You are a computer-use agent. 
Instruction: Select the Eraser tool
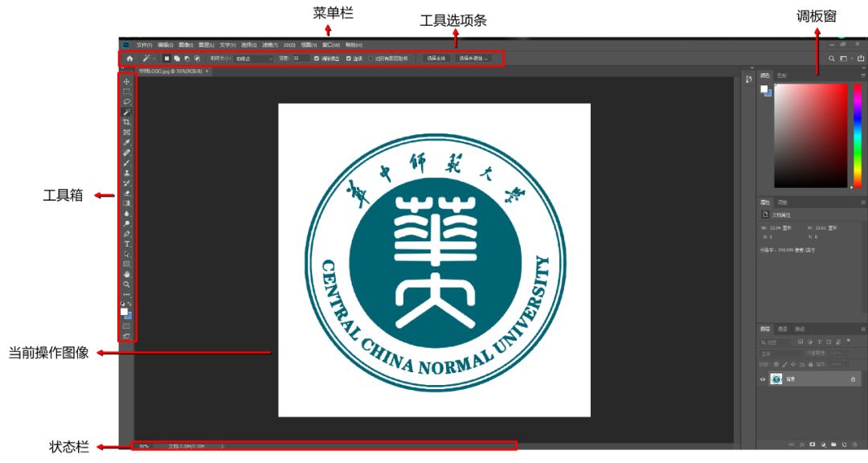click(127, 193)
